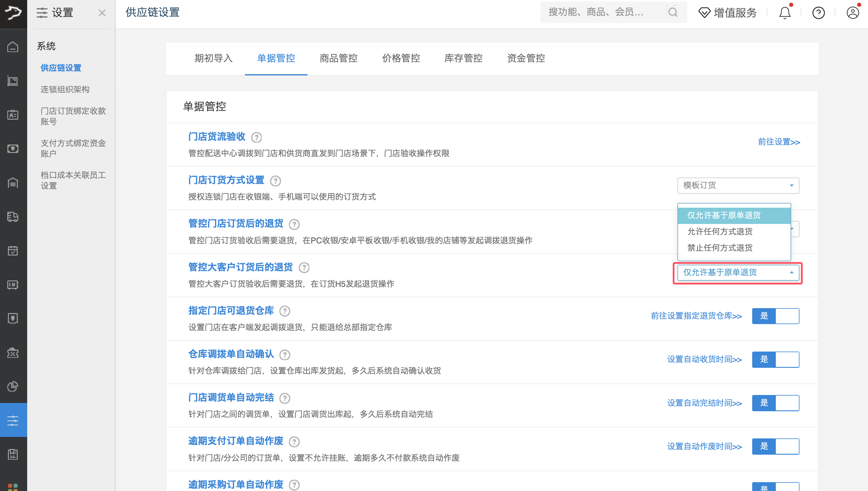Open the 模板订货 dropdown
This screenshot has height=491, width=868.
(738, 186)
